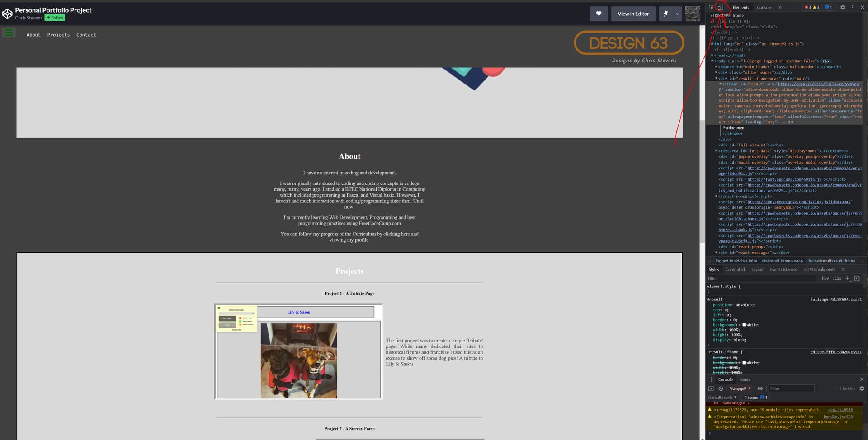Go to the About nav link
This screenshot has height=440, width=868.
tap(33, 35)
